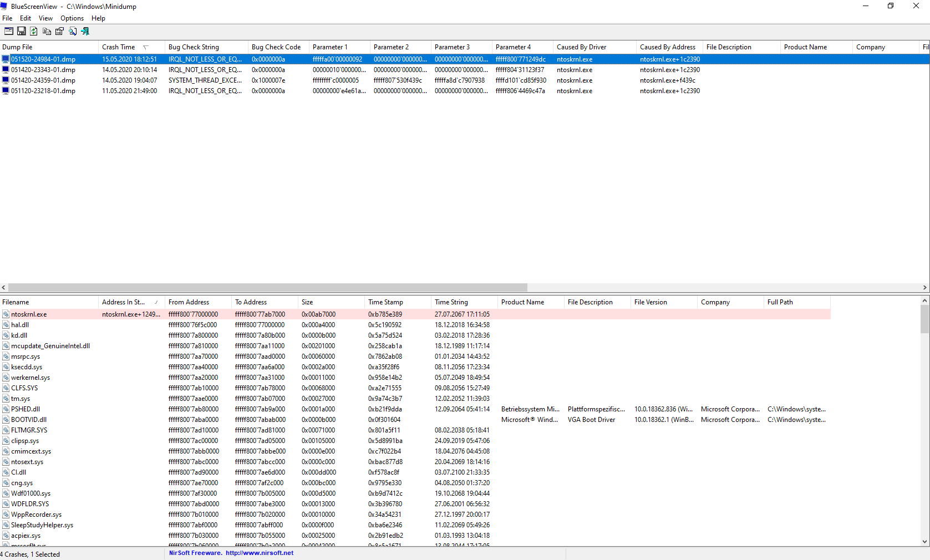Sort by the Crash Time column header
Screen dimensions: 930x560
pyautogui.click(x=132, y=47)
